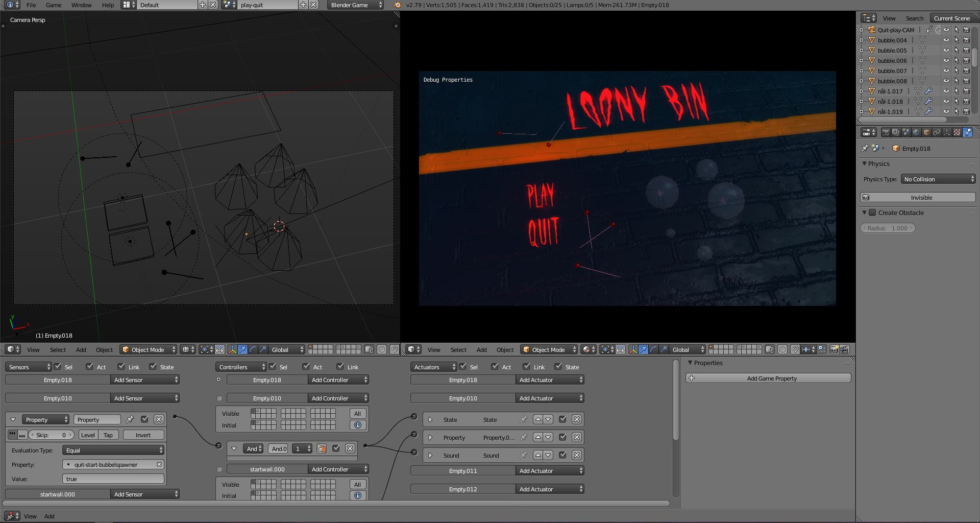Click All states button for Empty.010
The width and height of the screenshot is (980, 523).
coord(358,413)
